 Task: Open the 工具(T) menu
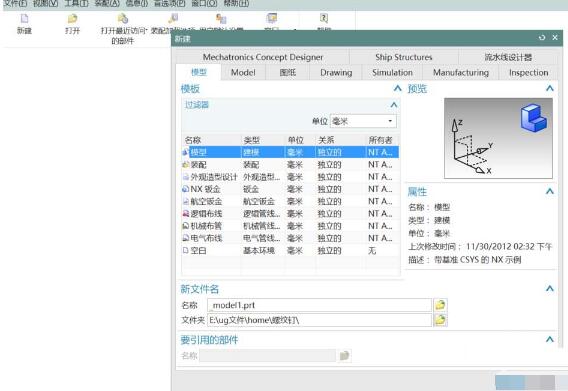pos(76,4)
